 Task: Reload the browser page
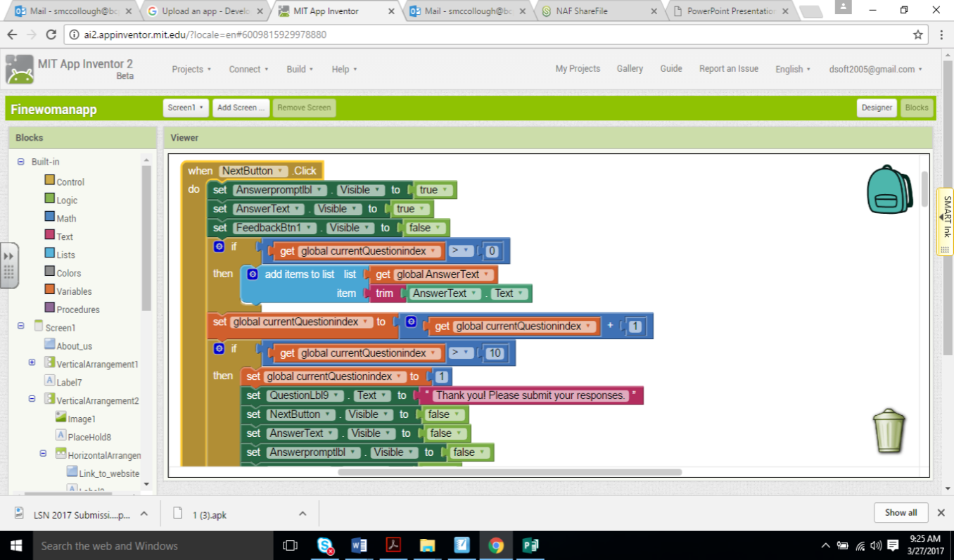(51, 34)
